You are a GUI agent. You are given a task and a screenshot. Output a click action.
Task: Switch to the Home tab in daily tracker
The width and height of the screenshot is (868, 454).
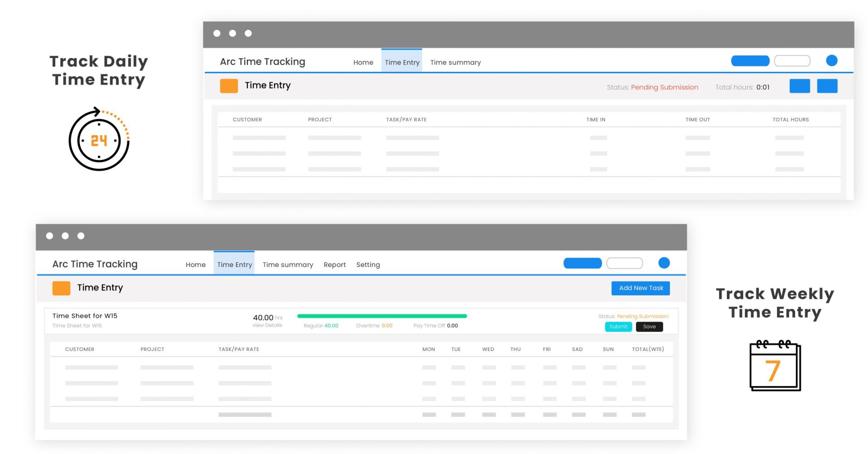click(x=363, y=62)
